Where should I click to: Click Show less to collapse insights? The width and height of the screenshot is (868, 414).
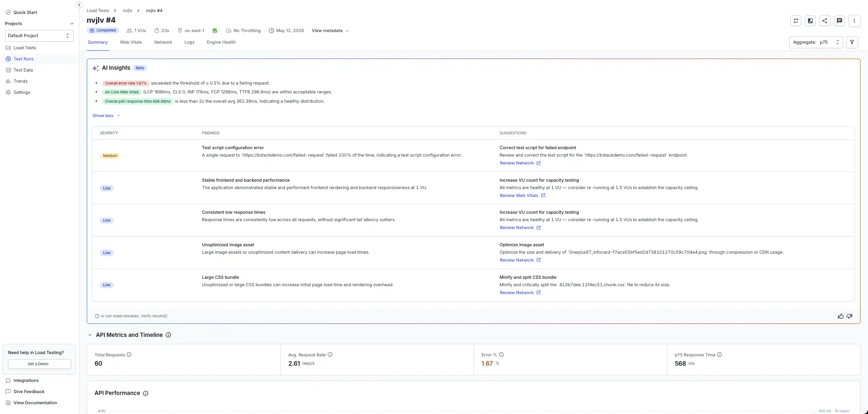pyautogui.click(x=106, y=116)
